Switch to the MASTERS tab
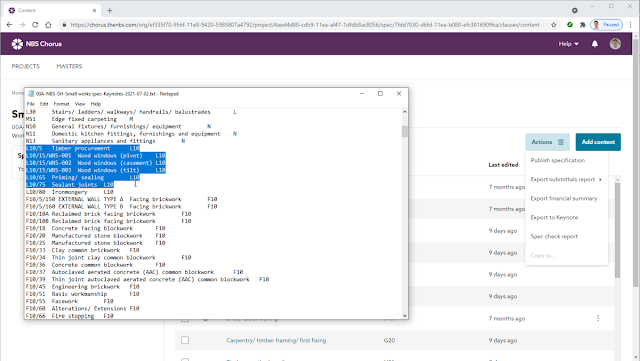The image size is (640, 361). tap(69, 66)
